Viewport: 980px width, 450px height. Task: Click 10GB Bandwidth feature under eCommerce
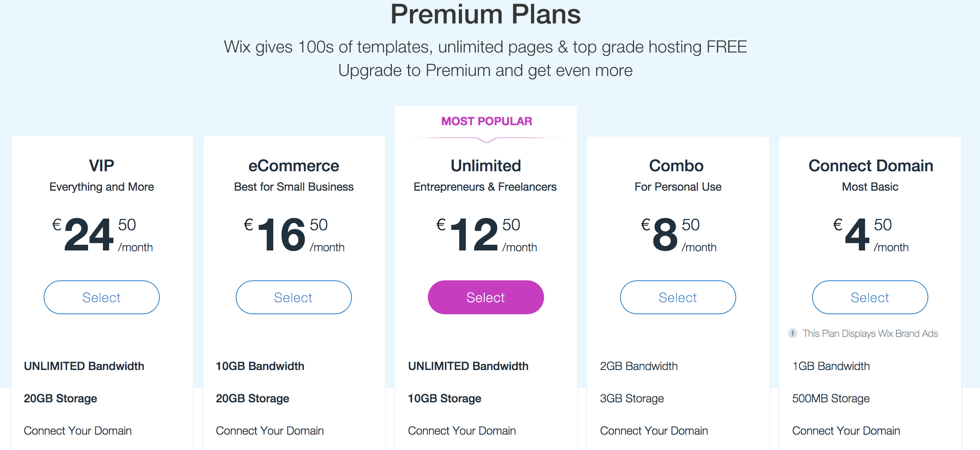click(260, 366)
